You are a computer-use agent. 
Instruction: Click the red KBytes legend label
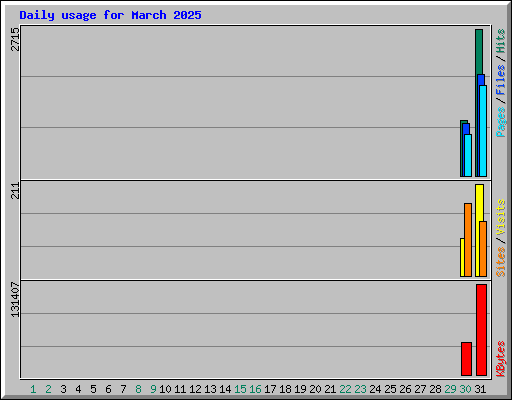pyautogui.click(x=501, y=358)
